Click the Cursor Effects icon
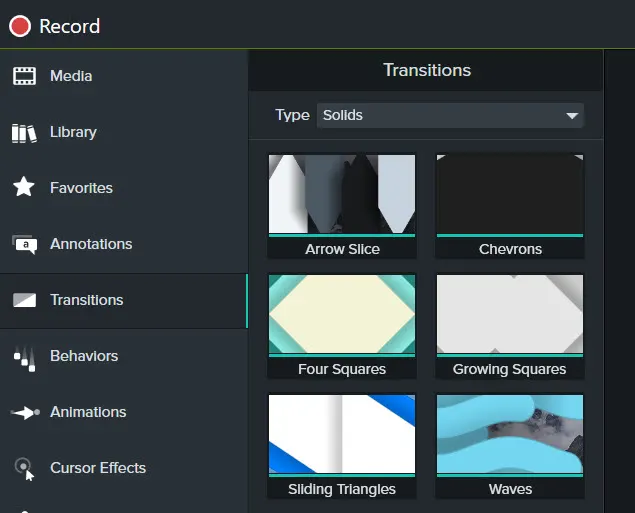The image size is (635, 513). pyautogui.click(x=24, y=468)
